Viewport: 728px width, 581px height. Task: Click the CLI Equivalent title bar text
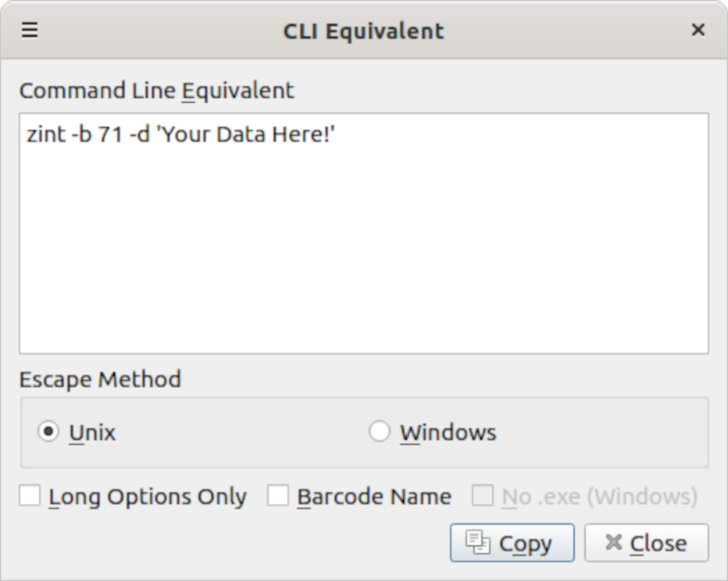[x=363, y=31]
